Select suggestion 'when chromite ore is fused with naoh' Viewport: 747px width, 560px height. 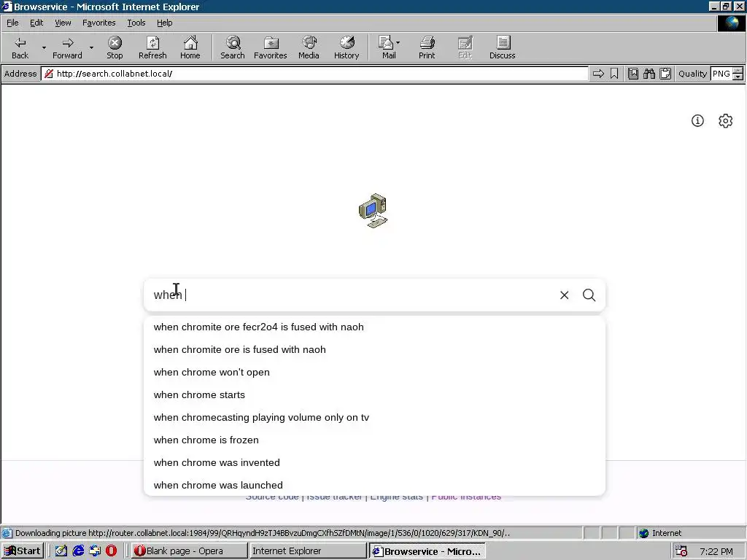tap(374, 349)
